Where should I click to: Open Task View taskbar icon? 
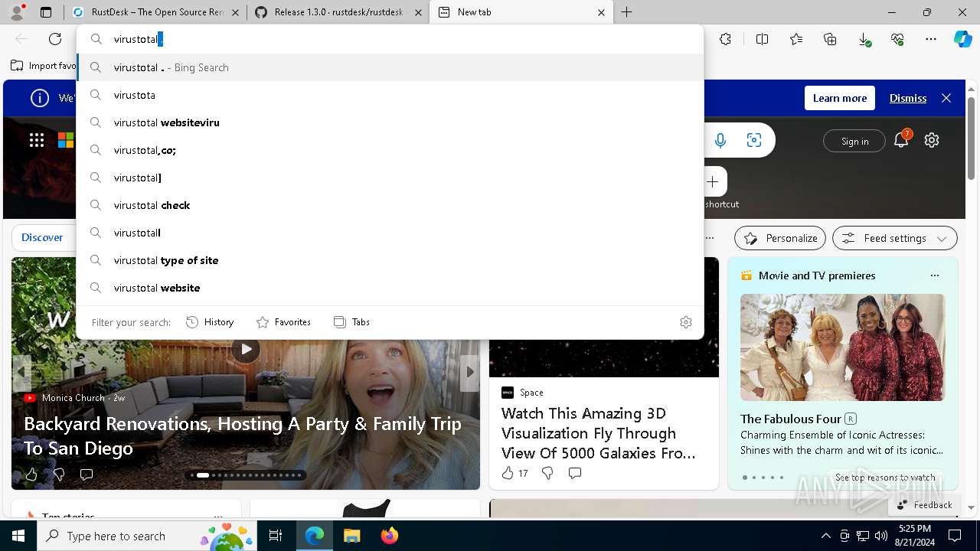276,536
